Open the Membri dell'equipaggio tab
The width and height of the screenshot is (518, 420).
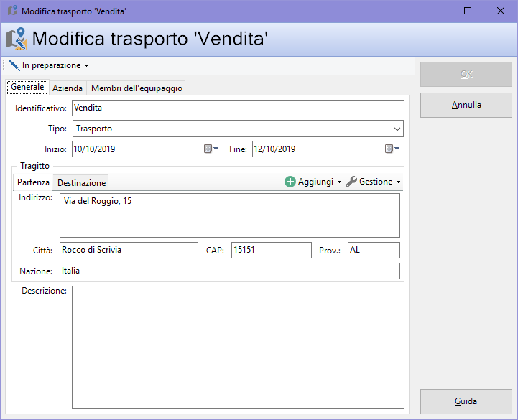[x=137, y=88]
